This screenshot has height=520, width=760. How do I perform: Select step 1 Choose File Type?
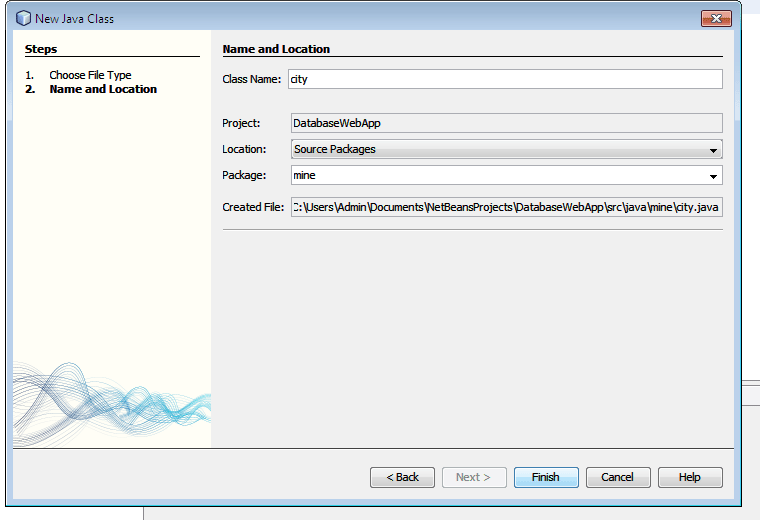point(90,75)
